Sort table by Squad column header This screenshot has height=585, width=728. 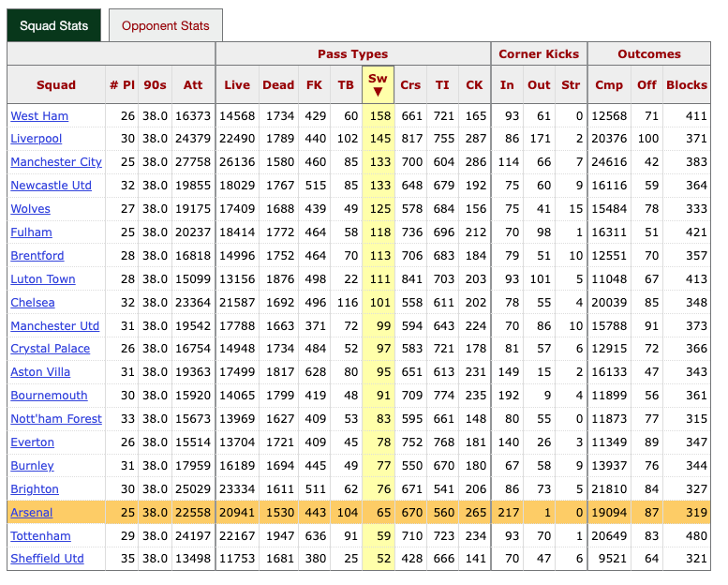point(56,85)
